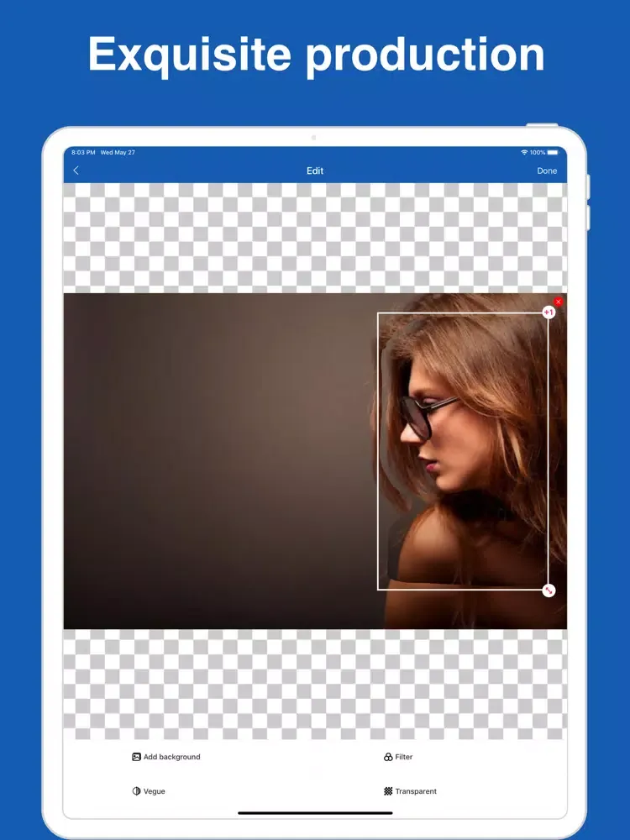The height and width of the screenshot is (840, 630).
Task: Tap the home indicator bar
Action: click(315, 812)
